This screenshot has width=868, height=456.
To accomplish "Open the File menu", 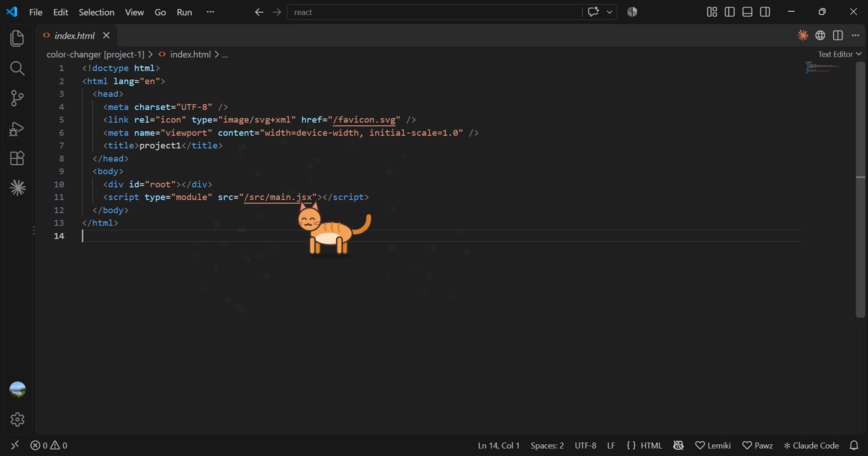I will pos(36,12).
